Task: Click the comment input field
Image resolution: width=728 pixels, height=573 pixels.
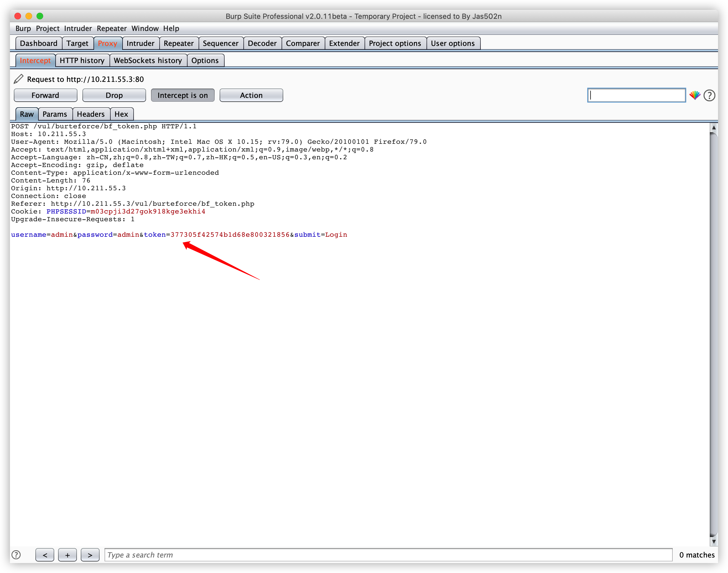Action: (636, 95)
